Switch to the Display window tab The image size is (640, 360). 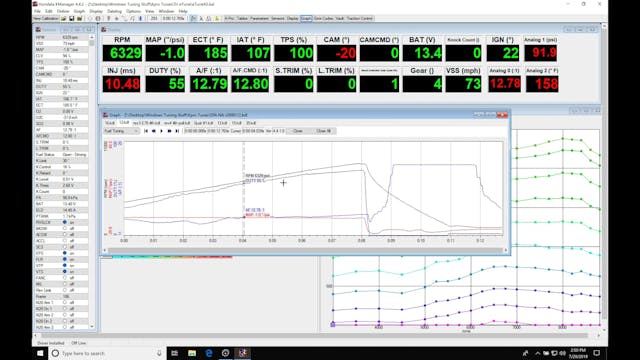[x=293, y=18]
